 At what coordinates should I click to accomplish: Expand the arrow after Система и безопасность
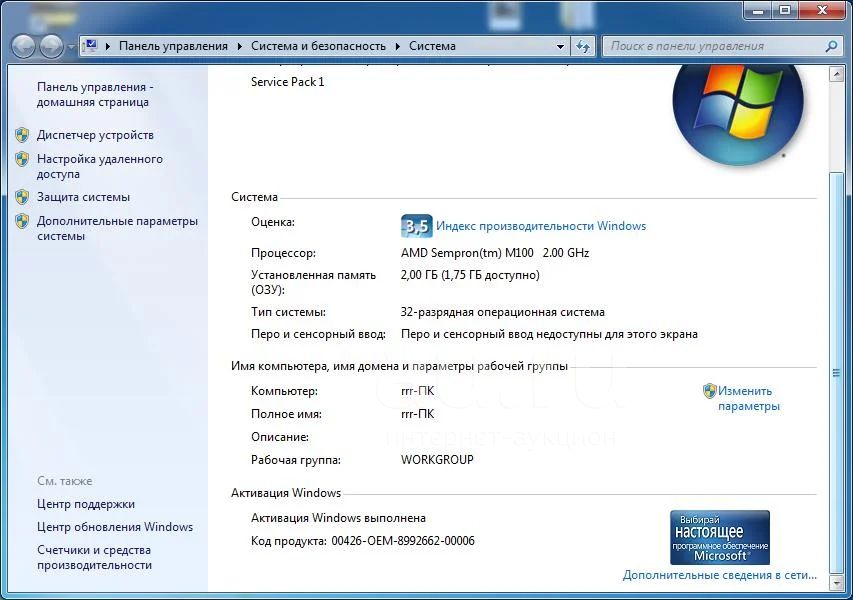pyautogui.click(x=398, y=46)
